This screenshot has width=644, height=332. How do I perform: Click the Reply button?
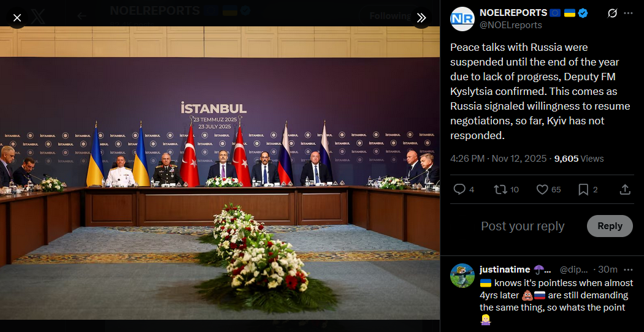click(x=610, y=226)
